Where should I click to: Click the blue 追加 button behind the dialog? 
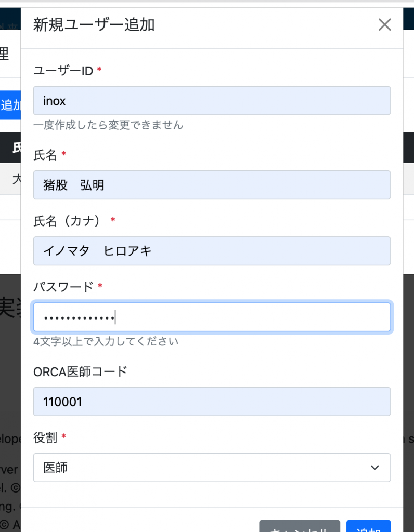coord(10,105)
